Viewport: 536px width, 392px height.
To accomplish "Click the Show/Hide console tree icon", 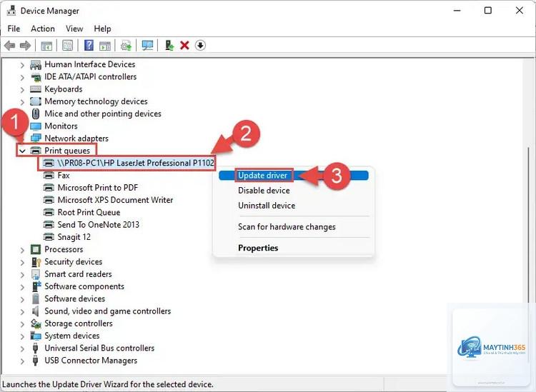I will (x=46, y=45).
